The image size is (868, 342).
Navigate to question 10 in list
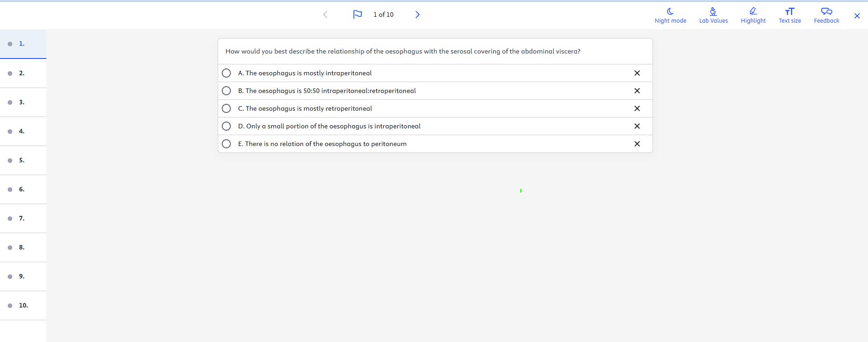[23, 305]
